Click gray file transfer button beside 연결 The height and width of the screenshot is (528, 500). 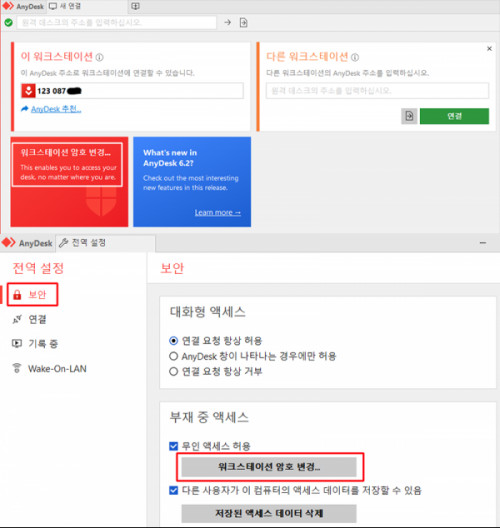[x=409, y=116]
